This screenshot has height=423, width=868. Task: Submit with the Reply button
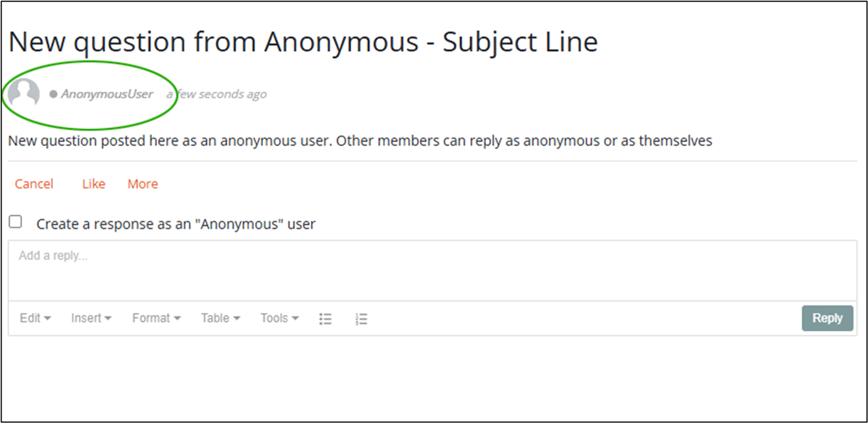827,318
